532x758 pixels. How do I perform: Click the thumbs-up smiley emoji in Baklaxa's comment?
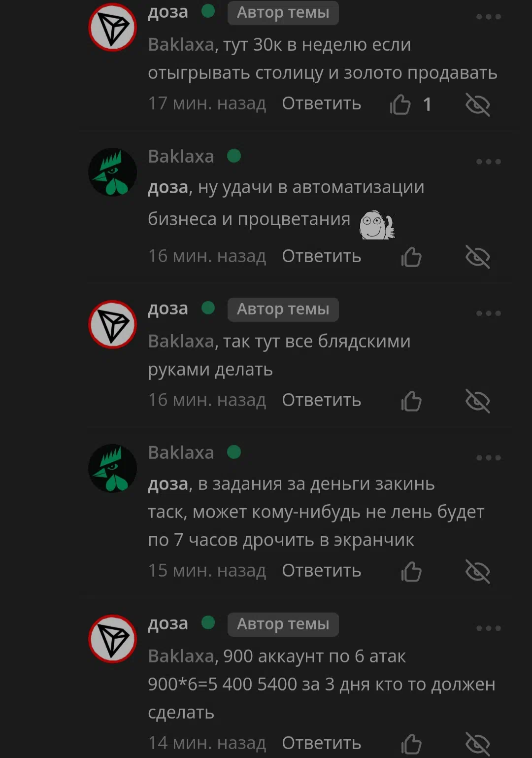point(377,225)
